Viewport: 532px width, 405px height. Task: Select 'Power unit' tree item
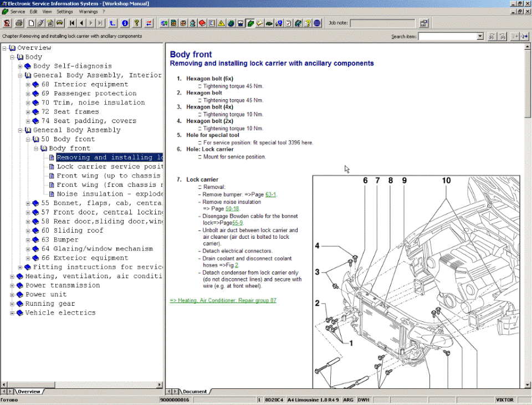46,294
